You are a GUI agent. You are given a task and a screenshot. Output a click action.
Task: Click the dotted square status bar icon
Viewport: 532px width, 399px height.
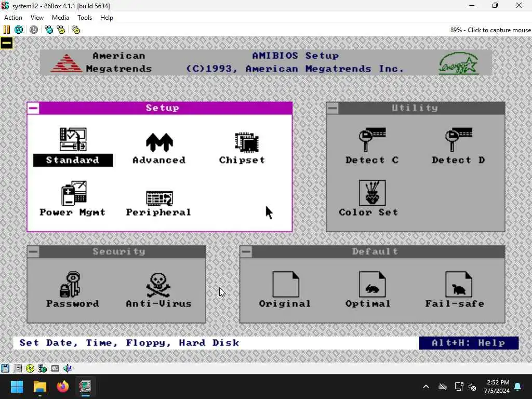point(18,368)
